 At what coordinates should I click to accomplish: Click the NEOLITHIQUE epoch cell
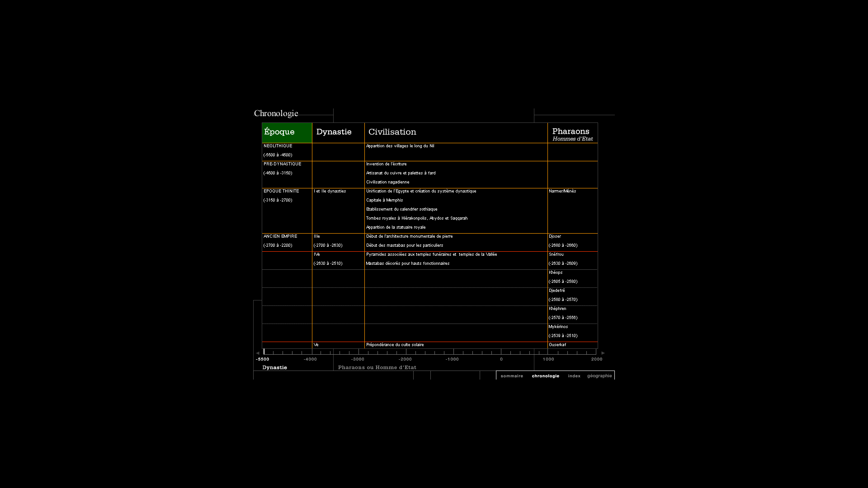(287, 152)
